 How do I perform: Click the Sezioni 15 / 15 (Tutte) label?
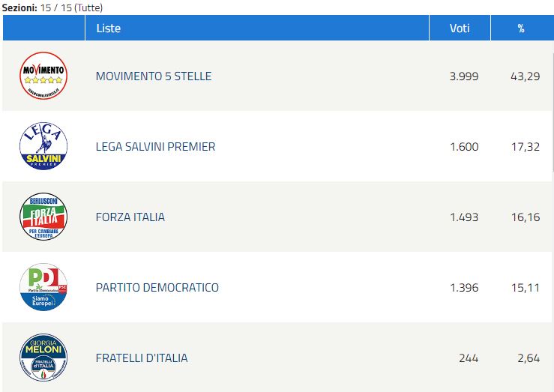tap(52, 7)
